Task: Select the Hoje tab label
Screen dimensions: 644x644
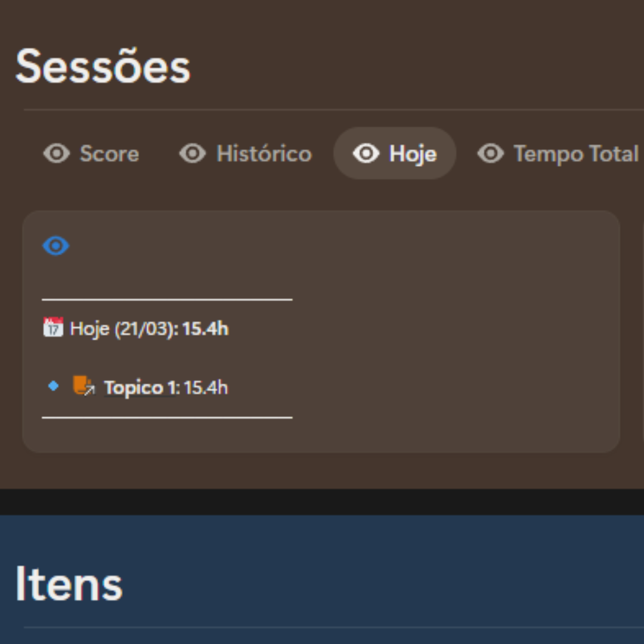Action: pos(413,154)
